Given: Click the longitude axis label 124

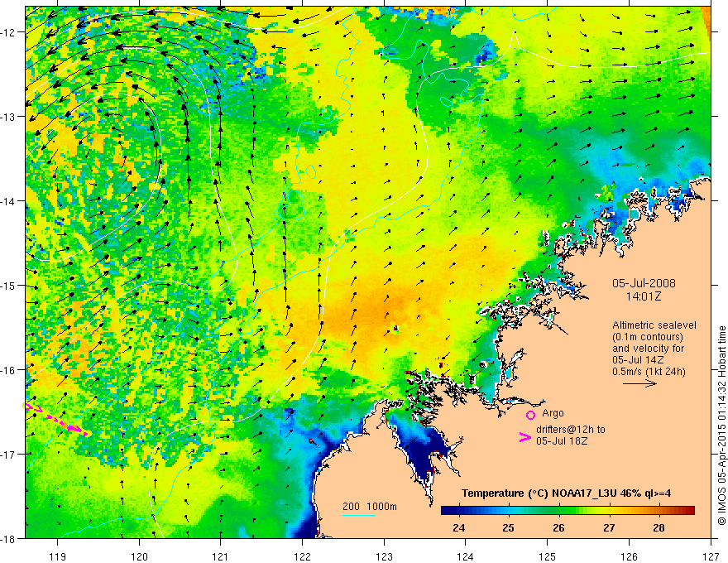Looking at the screenshot, I should (x=466, y=556).
